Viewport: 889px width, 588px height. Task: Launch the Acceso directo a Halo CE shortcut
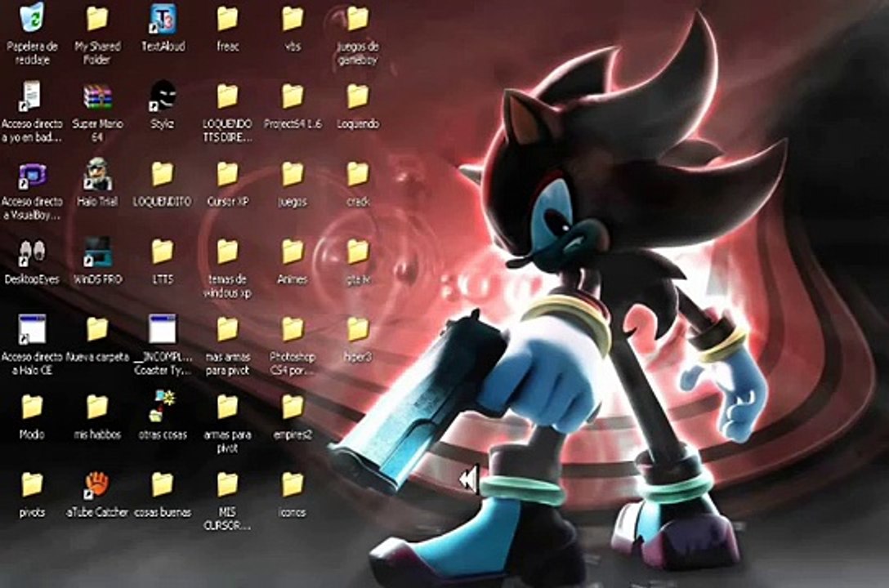tap(32, 329)
